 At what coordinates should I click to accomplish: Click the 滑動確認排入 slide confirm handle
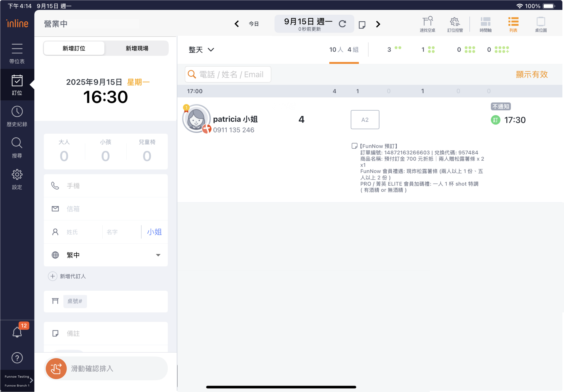click(x=56, y=368)
